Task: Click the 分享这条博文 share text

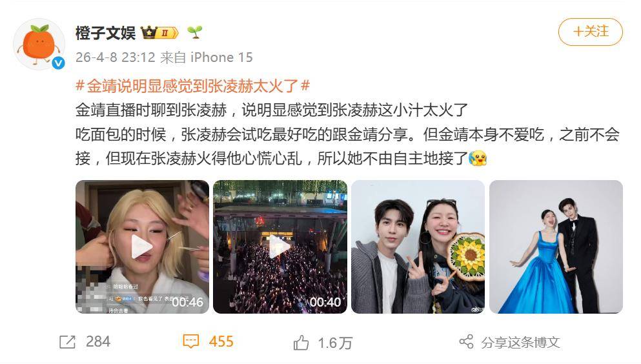Action: click(520, 342)
